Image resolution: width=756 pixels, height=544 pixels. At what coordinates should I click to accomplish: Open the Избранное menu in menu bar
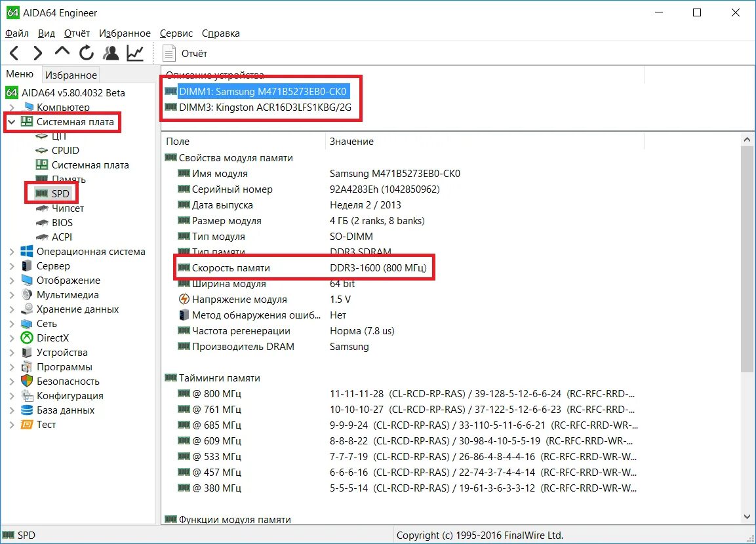pyautogui.click(x=125, y=33)
